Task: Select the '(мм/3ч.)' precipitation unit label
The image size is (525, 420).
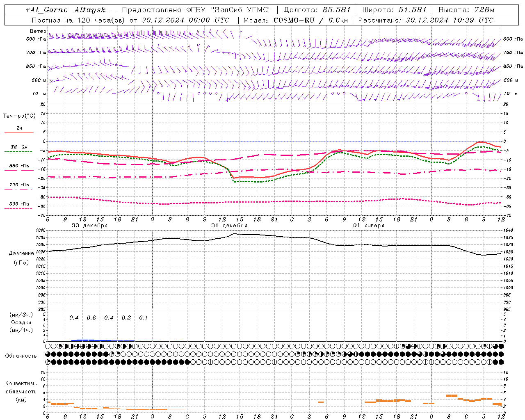Action: point(21,315)
